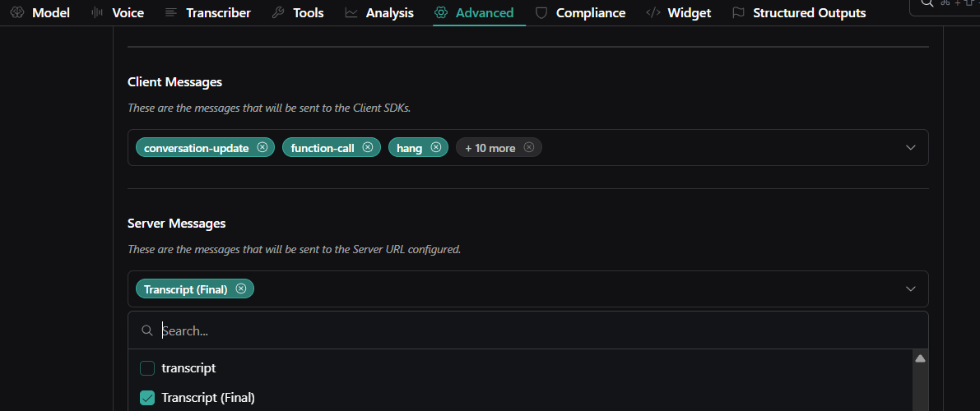
Task: Click the Widget code brackets icon
Action: [x=653, y=12]
